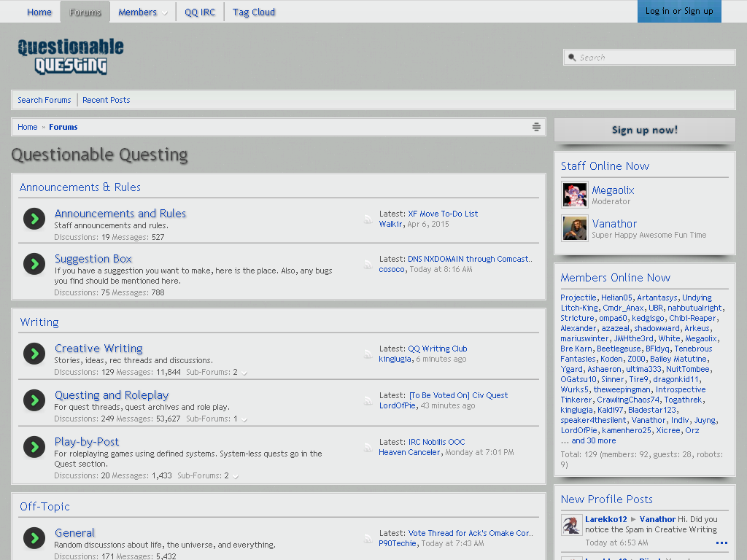Open the [To Be Voted On] Civ Quest thread

pos(458,395)
